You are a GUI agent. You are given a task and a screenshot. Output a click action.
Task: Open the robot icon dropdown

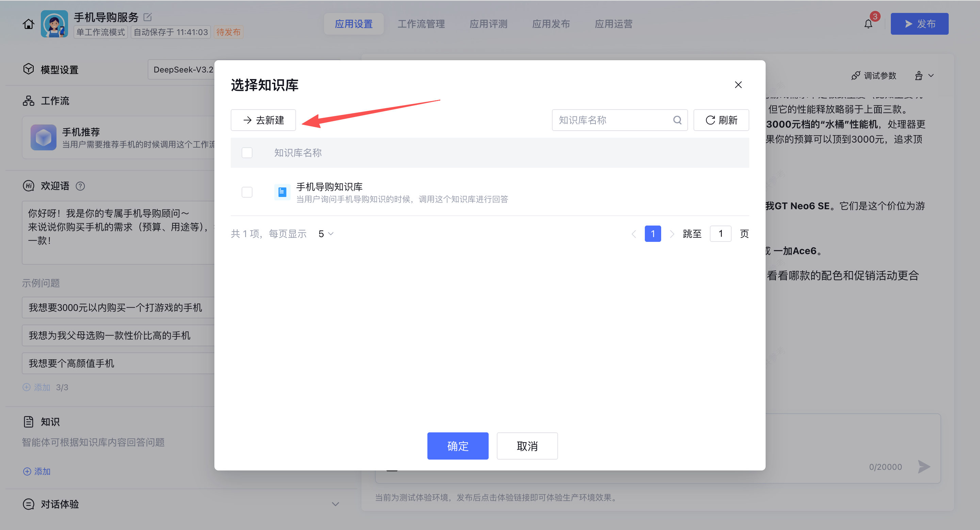pyautogui.click(x=924, y=76)
